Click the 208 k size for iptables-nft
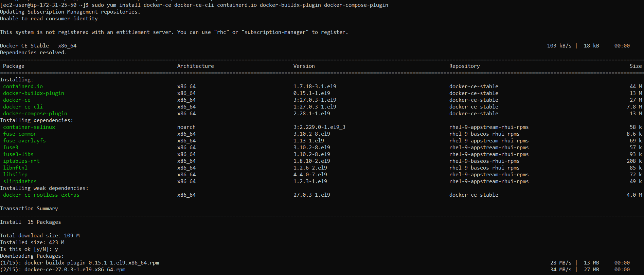Viewport: 644px width, 275px height. pos(634,161)
